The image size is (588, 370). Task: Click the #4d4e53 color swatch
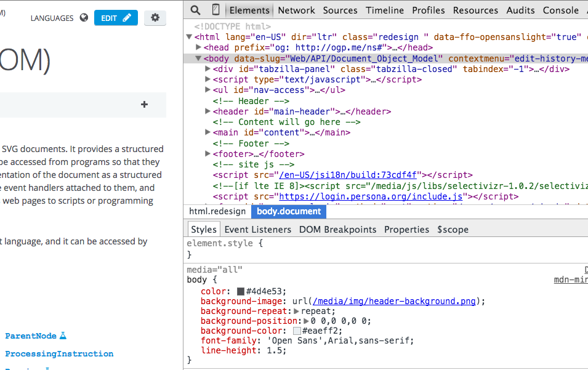pos(241,291)
